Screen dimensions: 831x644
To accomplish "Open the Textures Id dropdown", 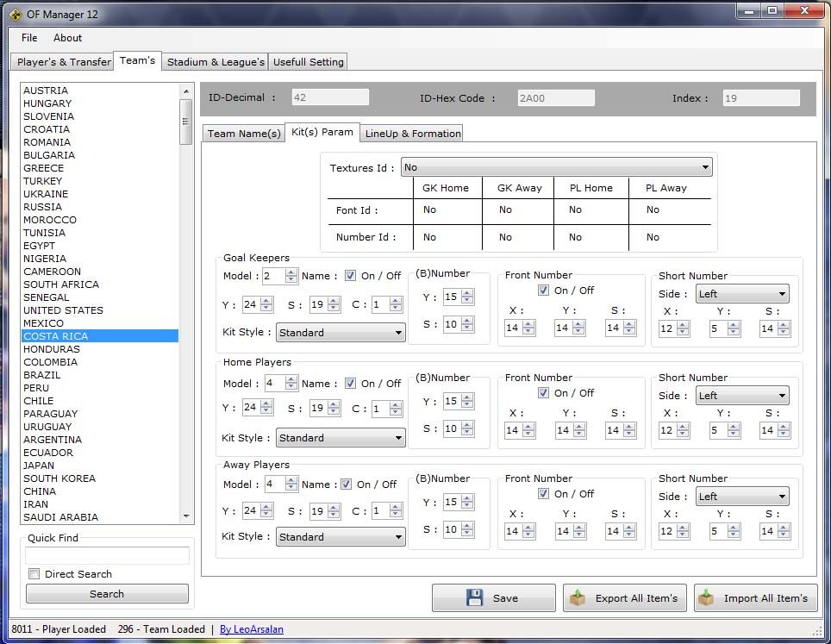I will (557, 167).
